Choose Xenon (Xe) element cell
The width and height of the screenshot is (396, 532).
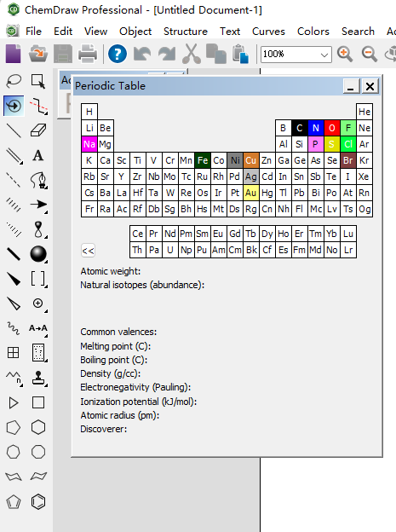coord(364,176)
